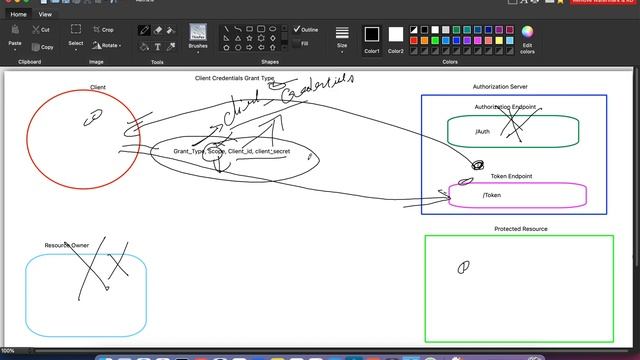
Task: Select the Right triangle shape
Action: [227, 38]
